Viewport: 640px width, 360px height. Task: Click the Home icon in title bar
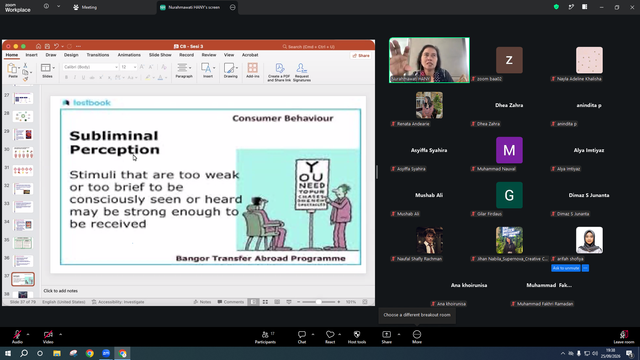[38, 46]
